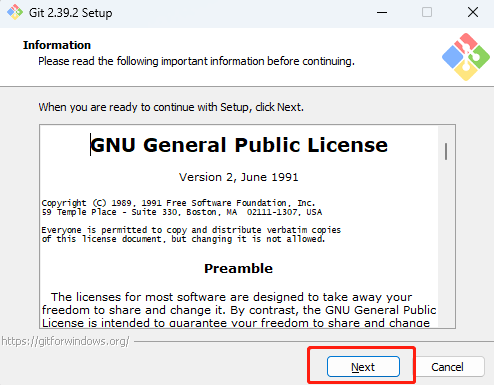Click the Git icon in title bar
494x385 pixels.
coord(15,12)
